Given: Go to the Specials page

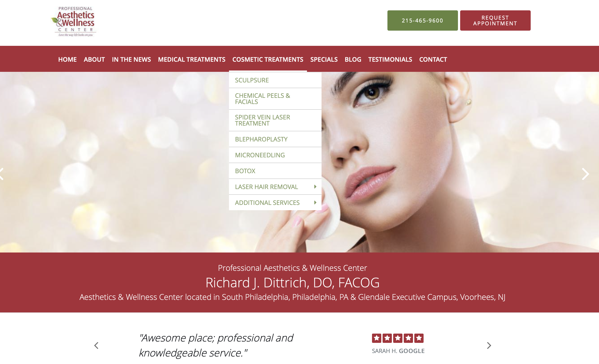Looking at the screenshot, I should tap(324, 59).
